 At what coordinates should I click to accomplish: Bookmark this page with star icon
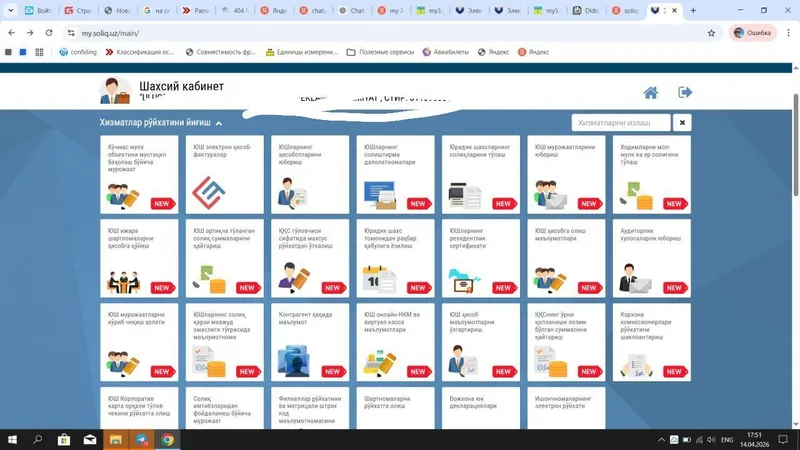711,33
